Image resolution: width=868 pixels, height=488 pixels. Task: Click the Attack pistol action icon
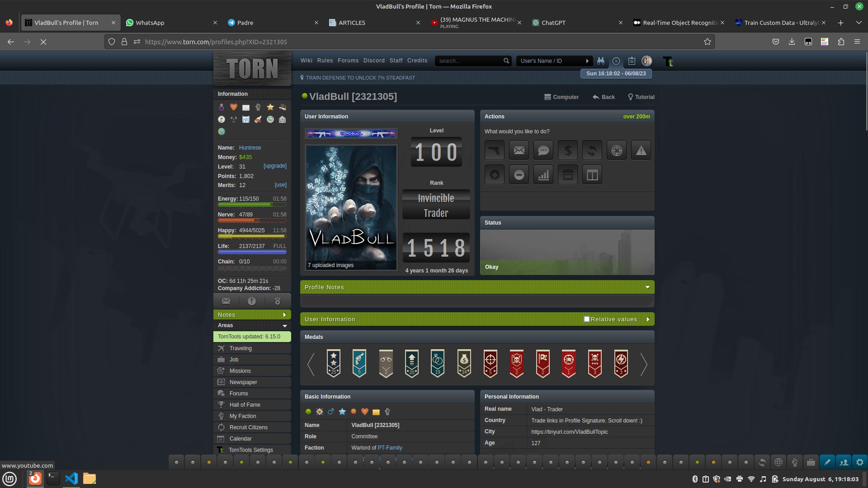pos(495,150)
